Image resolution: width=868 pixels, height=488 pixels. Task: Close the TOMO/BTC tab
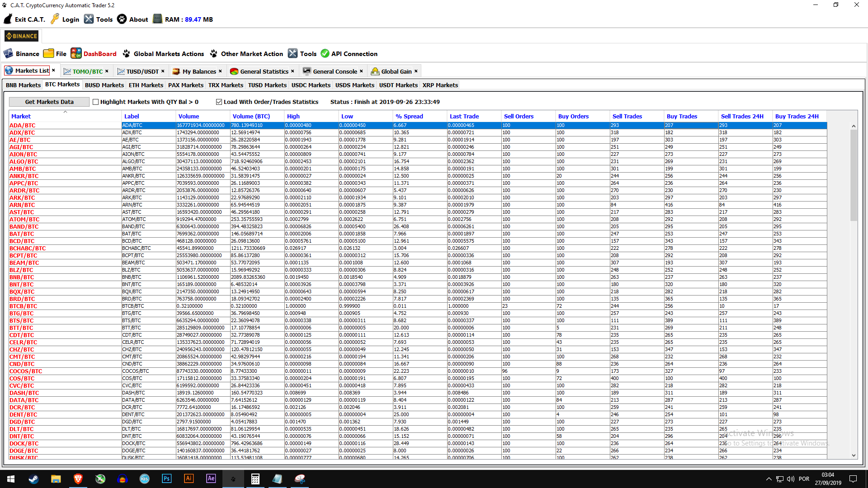tap(107, 71)
